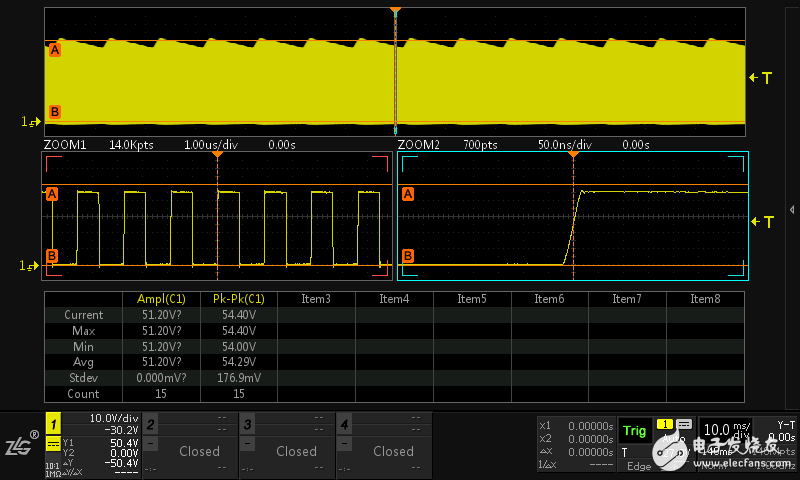Select cursor B marker in ZOOM2 window
This screenshot has height=480, width=800.
407,255
